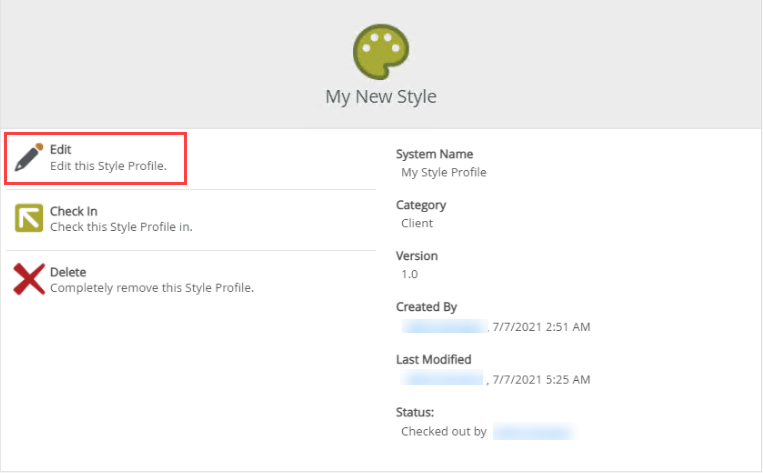Image resolution: width=763 pixels, height=473 pixels.
Task: Click the red X Delete icon
Action: (x=29, y=279)
